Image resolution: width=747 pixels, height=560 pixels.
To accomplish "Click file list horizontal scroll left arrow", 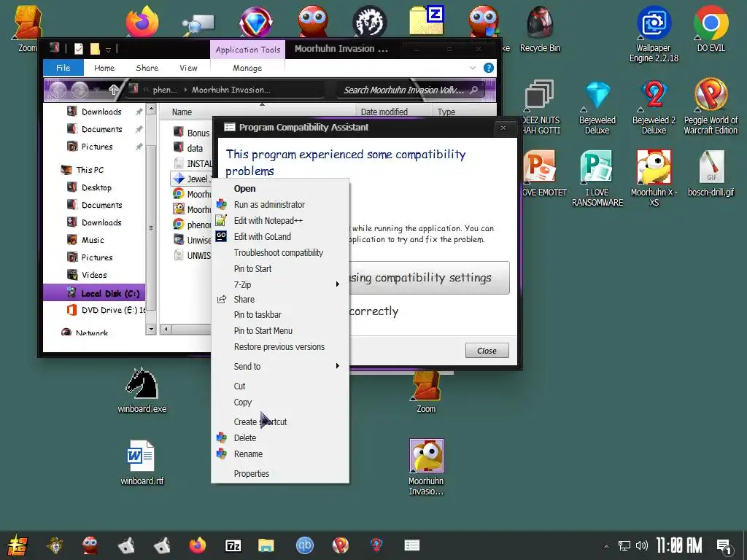I will pos(166,329).
